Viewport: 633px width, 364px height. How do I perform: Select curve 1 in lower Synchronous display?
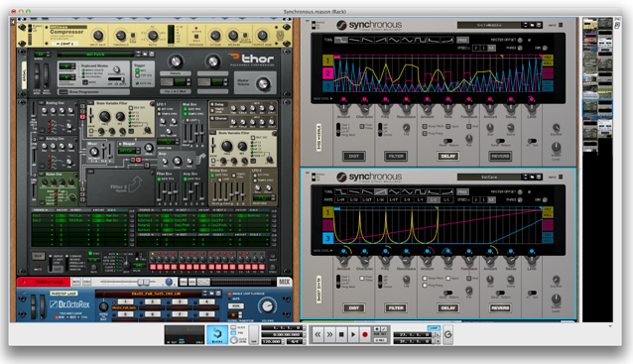[x=327, y=212]
